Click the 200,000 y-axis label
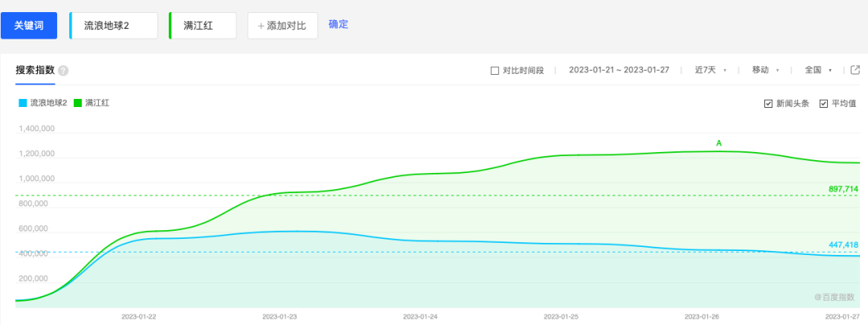Screen dimensions: 868x325 pyautogui.click(x=33, y=278)
